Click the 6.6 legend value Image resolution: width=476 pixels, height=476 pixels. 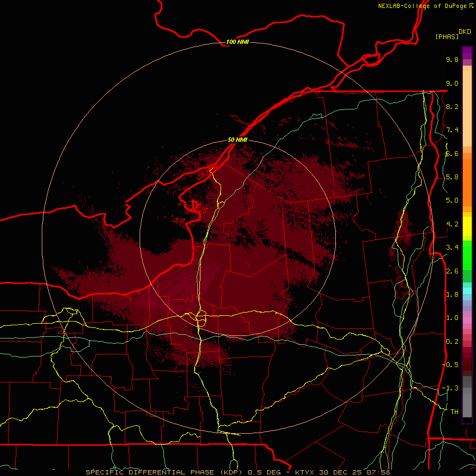coord(452,153)
